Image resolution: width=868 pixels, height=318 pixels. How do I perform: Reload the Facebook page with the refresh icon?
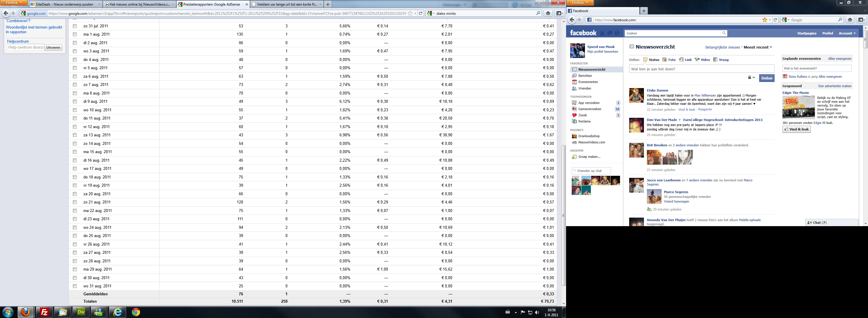775,20
